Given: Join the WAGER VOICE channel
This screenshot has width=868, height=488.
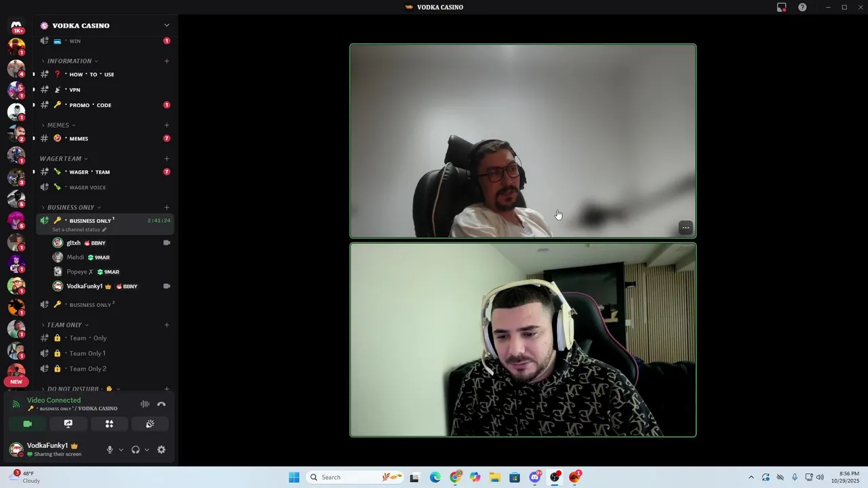Looking at the screenshot, I should [105, 187].
